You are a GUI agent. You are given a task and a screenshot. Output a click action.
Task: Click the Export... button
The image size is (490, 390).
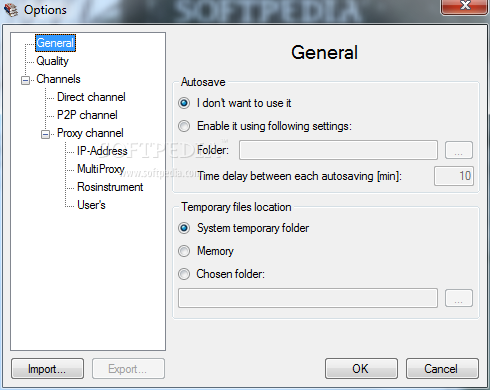coord(128,369)
